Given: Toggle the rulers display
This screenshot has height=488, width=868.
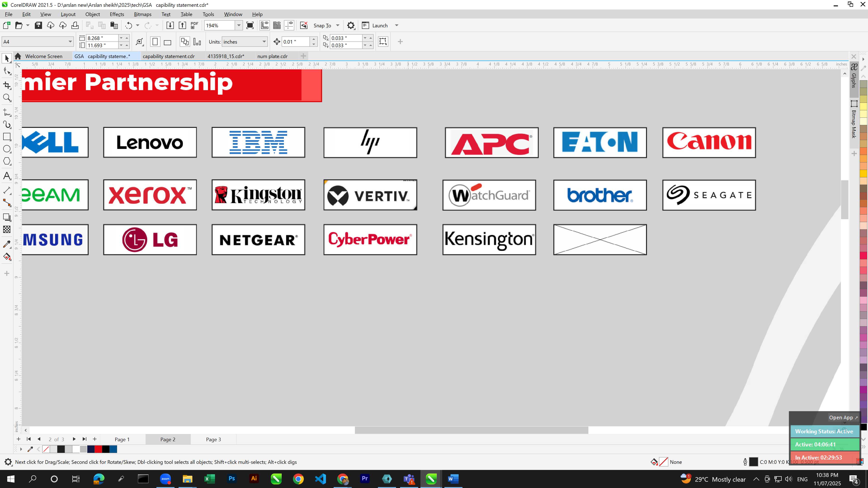Looking at the screenshot, I should [x=264, y=26].
